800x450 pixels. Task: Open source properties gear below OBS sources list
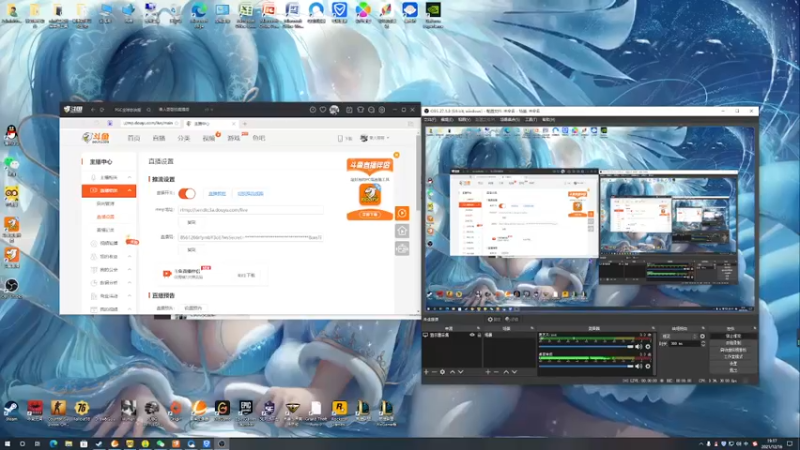(x=442, y=372)
